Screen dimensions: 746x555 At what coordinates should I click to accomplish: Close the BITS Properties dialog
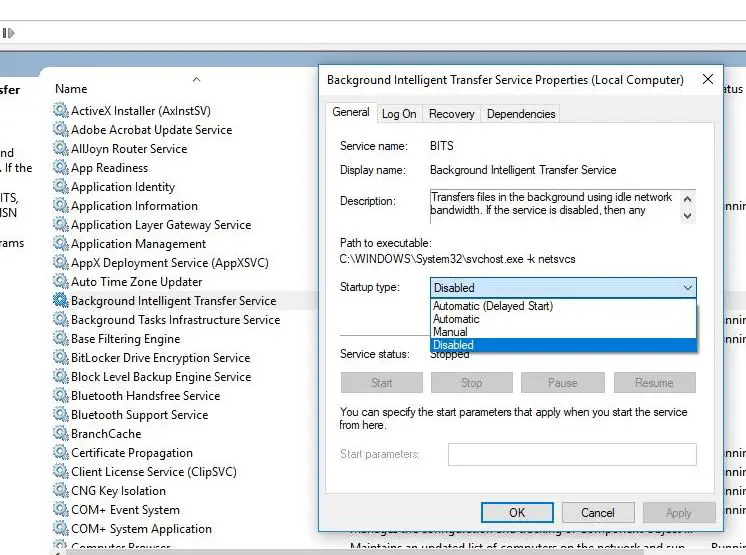pos(708,80)
